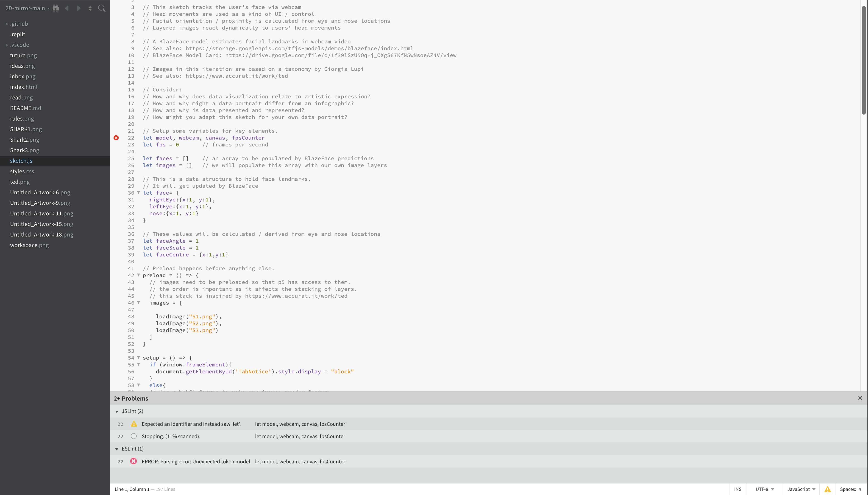Viewport: 868px width, 495px height.
Task: Close the Problems panel
Action: pyautogui.click(x=860, y=398)
